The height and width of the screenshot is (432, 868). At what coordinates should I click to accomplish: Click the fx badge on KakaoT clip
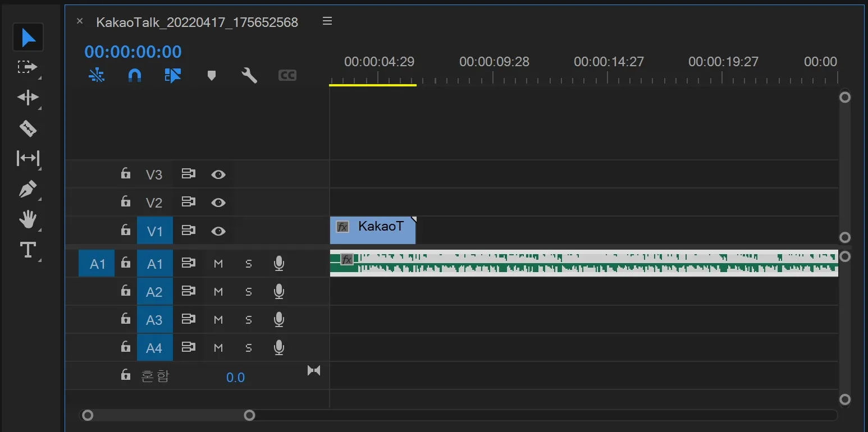[342, 227]
